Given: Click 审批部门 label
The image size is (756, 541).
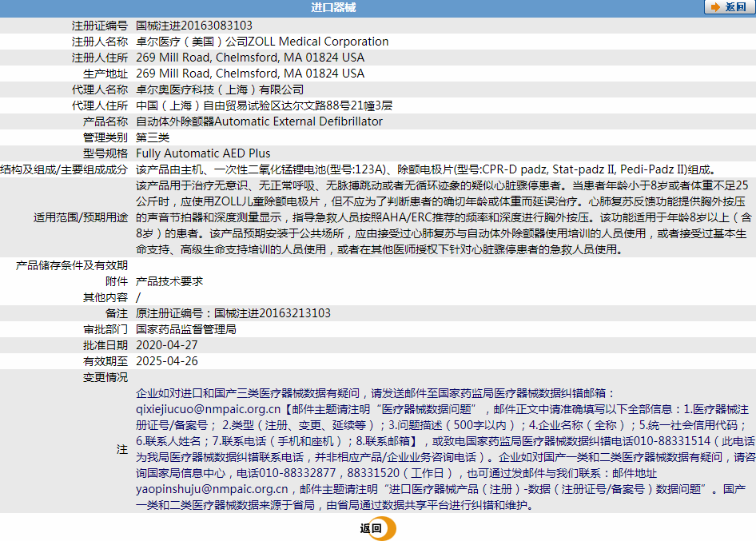Looking at the screenshot, I should [x=105, y=329].
